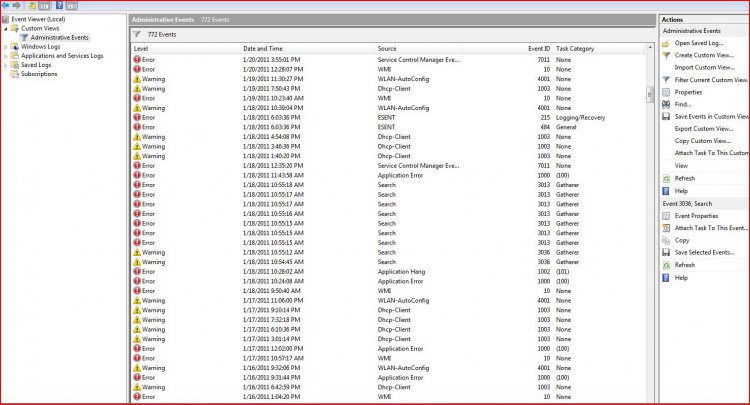Select Event Viewer (Local) in the tree
The image size is (750, 405).
(x=38, y=19)
